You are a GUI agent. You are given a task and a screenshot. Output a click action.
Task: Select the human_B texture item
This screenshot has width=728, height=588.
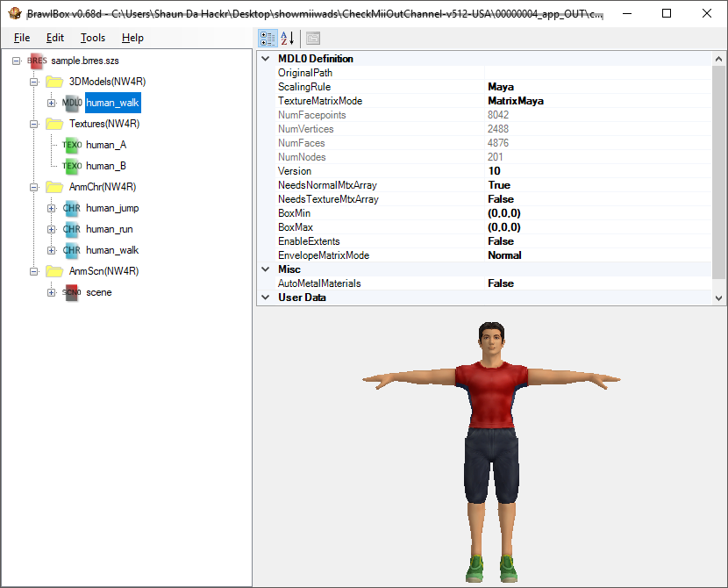(106, 166)
